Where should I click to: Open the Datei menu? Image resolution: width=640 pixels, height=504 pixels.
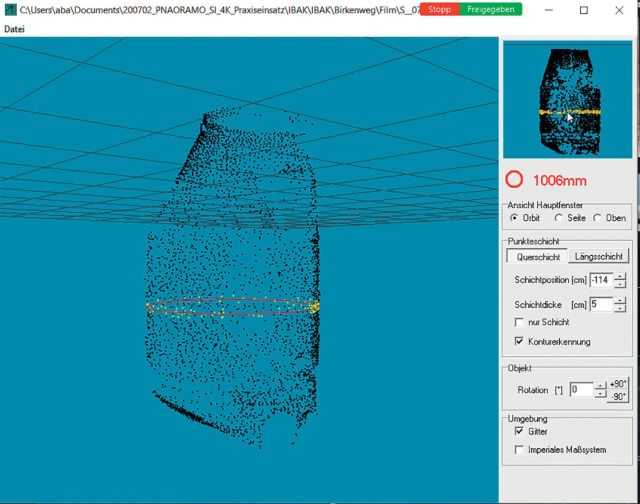point(15,29)
